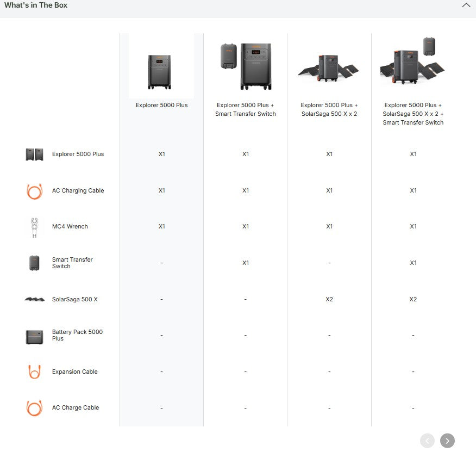Click 'Explorer 5000 Plus + Smart Transfer Switch' title

(246, 109)
